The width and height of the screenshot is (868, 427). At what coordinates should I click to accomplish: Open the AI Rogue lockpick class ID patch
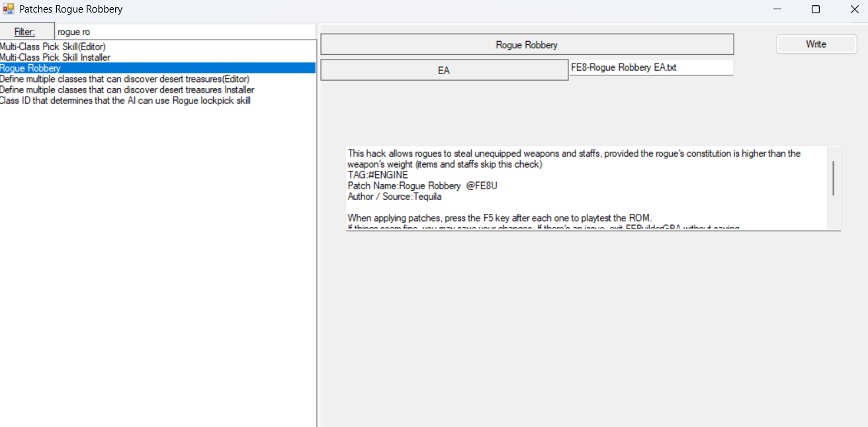(125, 101)
